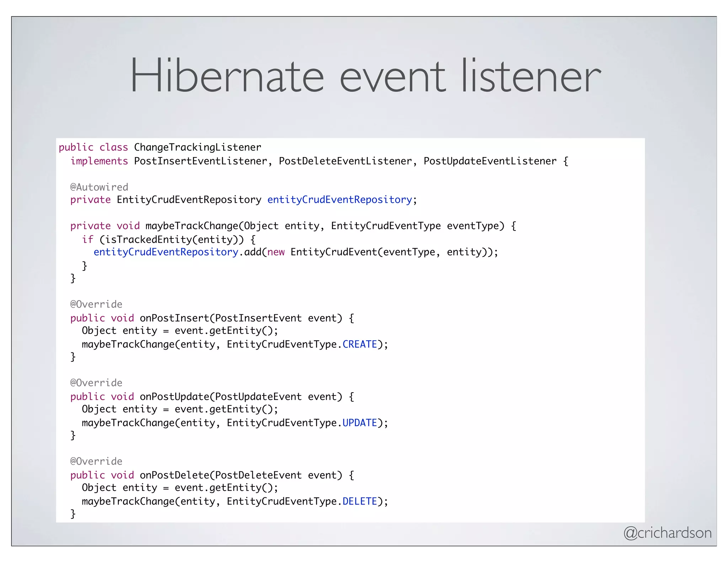Click the maybeTrackChange method signature name
This screenshot has width=728, height=562.
(x=192, y=226)
